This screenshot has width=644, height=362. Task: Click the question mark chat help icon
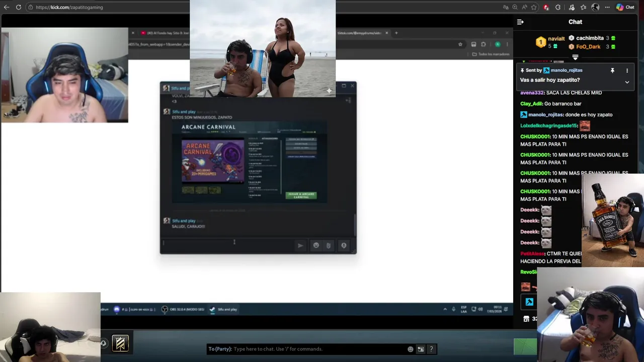coord(431,349)
